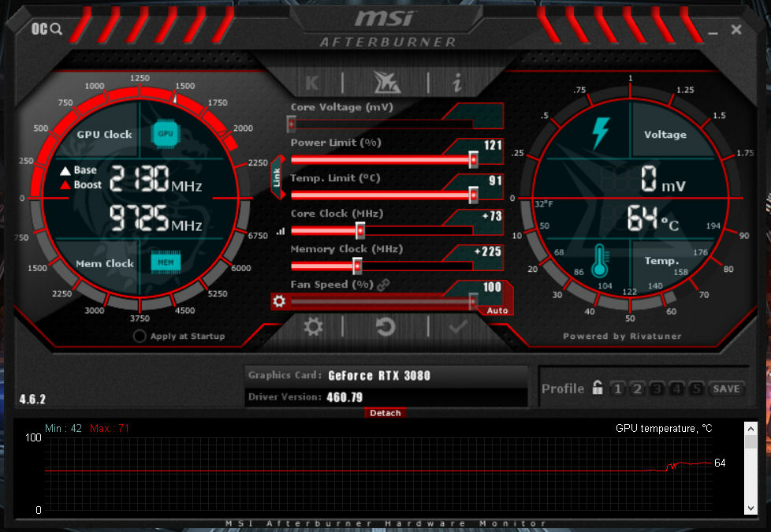This screenshot has width=771, height=532.
Task: Click the 0 mV voltage readout
Action: (x=663, y=178)
